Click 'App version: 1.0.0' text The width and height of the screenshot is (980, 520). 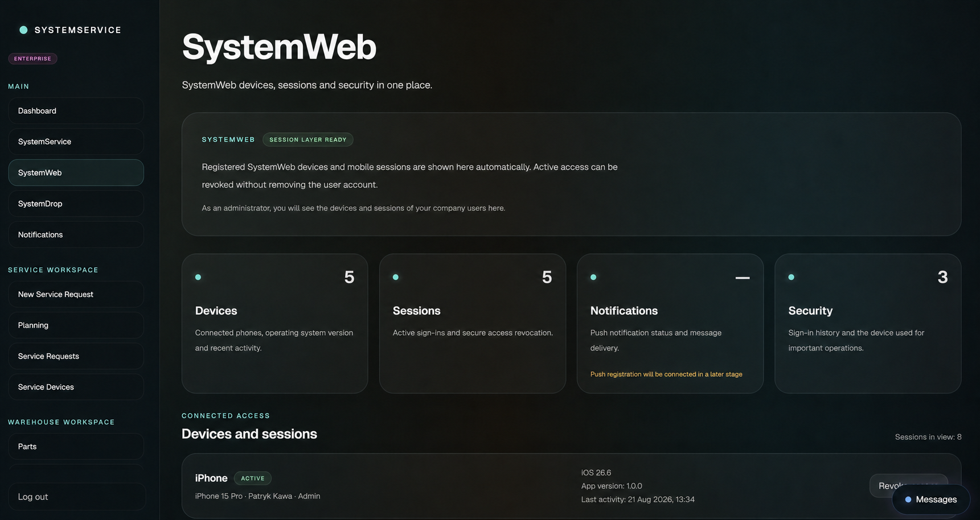[x=612, y=486]
